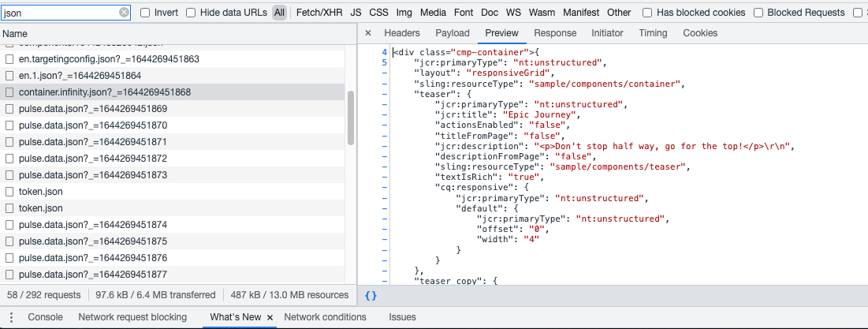The height and width of the screenshot is (329, 868).
Task: Clear the json filter text
Action: click(124, 12)
